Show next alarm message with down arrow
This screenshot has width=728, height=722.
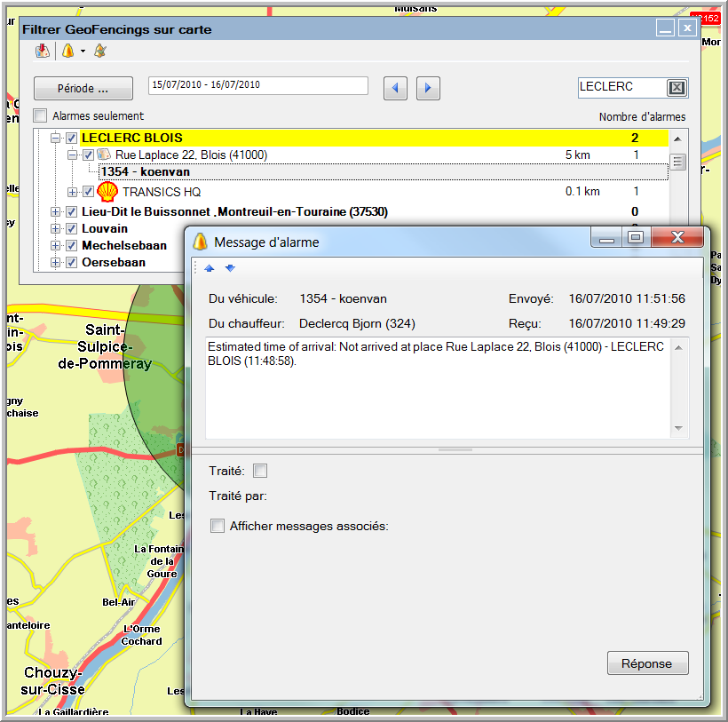click(x=230, y=267)
